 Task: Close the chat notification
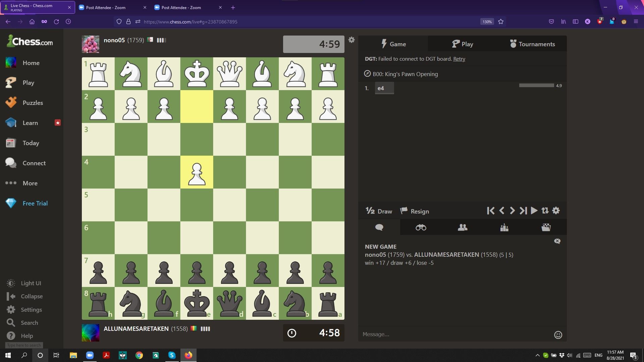pyautogui.click(x=557, y=241)
